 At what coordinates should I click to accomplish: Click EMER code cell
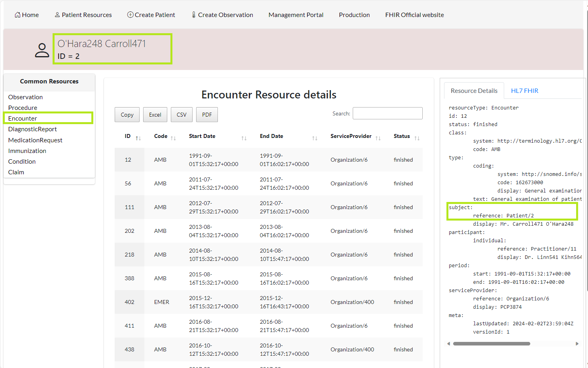[161, 302]
